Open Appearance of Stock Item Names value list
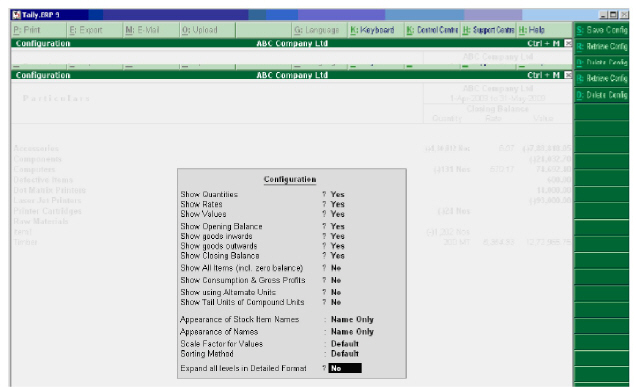This screenshot has height=387, width=637. coord(352,320)
